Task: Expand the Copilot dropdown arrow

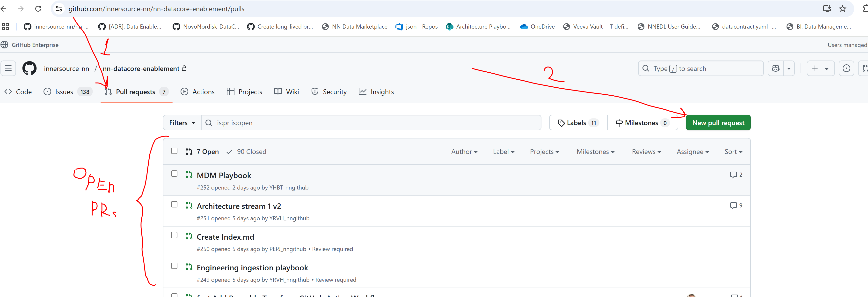Action: [x=789, y=69]
